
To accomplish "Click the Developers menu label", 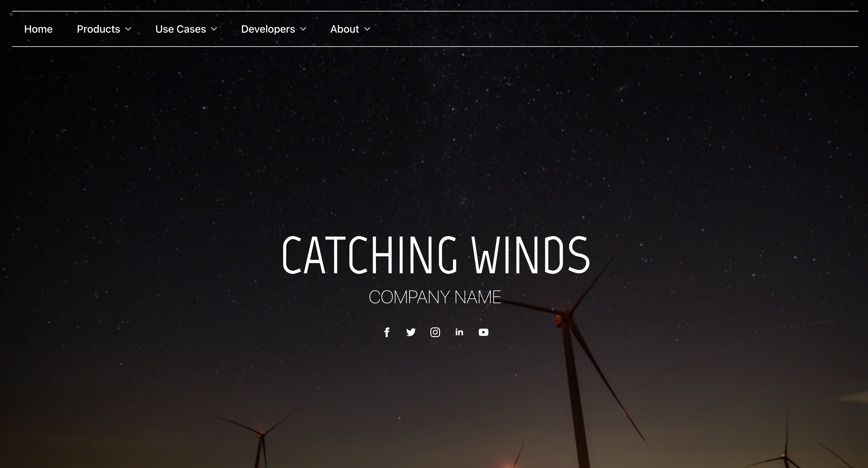I will coord(268,29).
